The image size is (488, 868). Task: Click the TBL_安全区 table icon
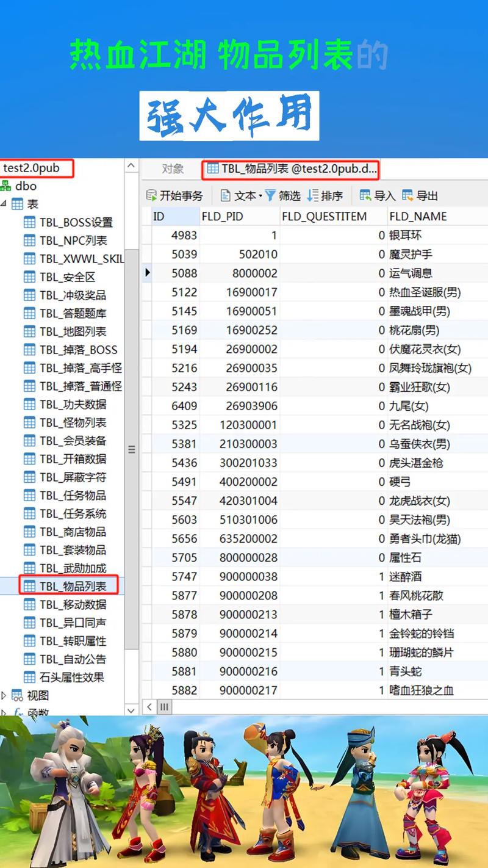point(29,277)
